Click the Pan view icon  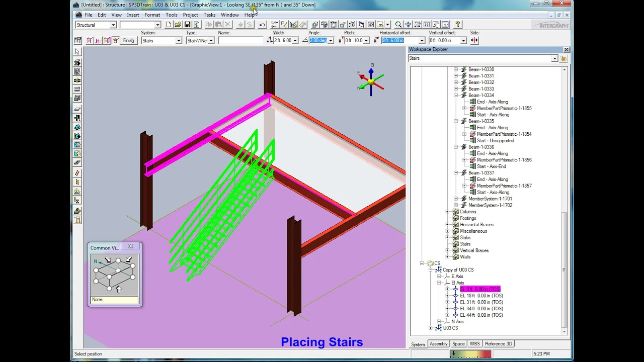coord(408,25)
